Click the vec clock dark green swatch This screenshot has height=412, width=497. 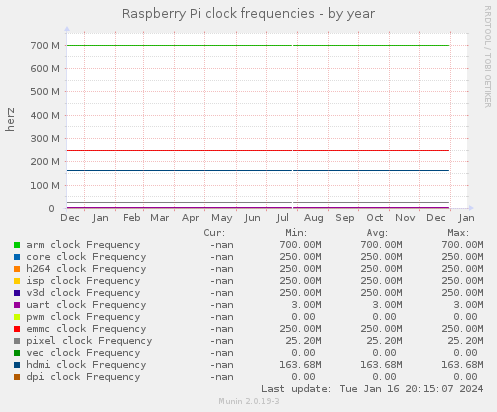17,353
